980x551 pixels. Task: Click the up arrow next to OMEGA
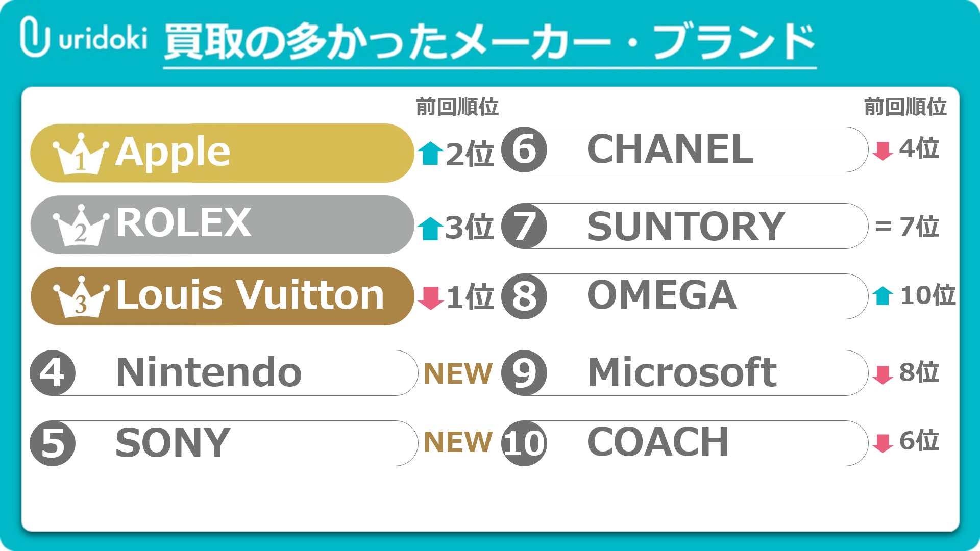[883, 296]
